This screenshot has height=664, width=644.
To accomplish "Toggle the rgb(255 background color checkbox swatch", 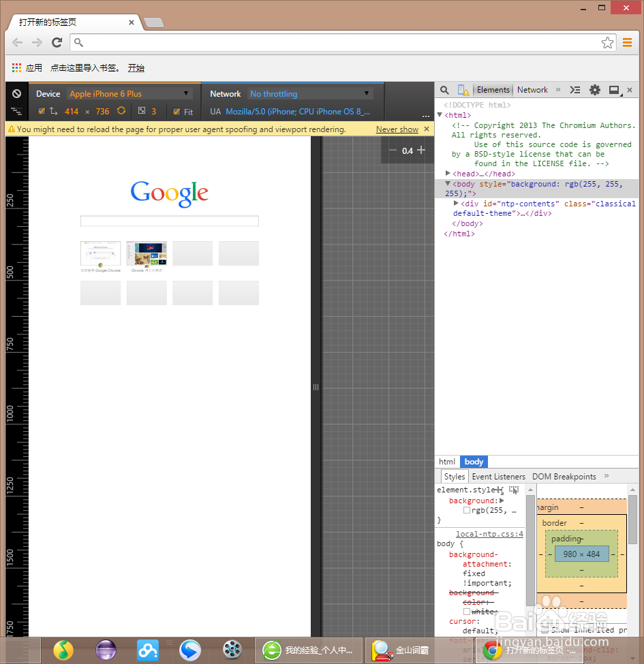I will [x=467, y=510].
